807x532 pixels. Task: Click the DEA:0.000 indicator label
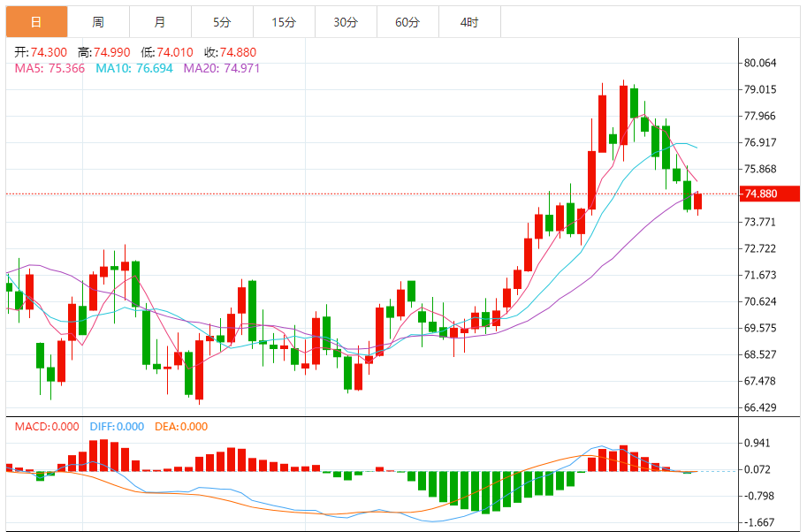[x=181, y=427]
